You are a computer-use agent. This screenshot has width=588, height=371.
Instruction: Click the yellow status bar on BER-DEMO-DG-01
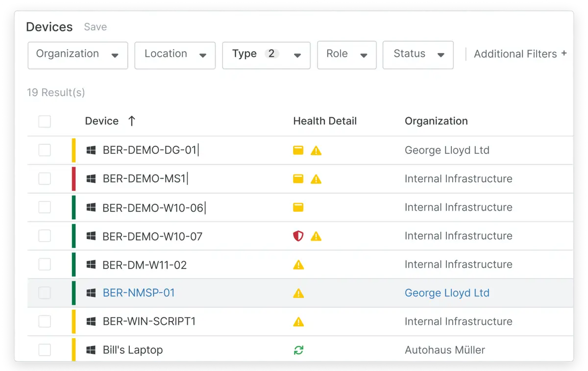pyautogui.click(x=73, y=150)
